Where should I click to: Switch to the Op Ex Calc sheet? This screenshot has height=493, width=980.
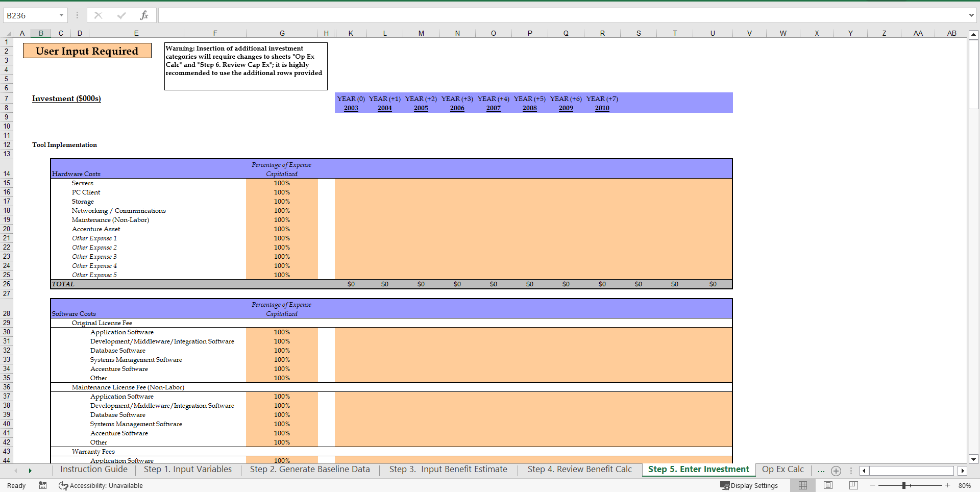782,469
